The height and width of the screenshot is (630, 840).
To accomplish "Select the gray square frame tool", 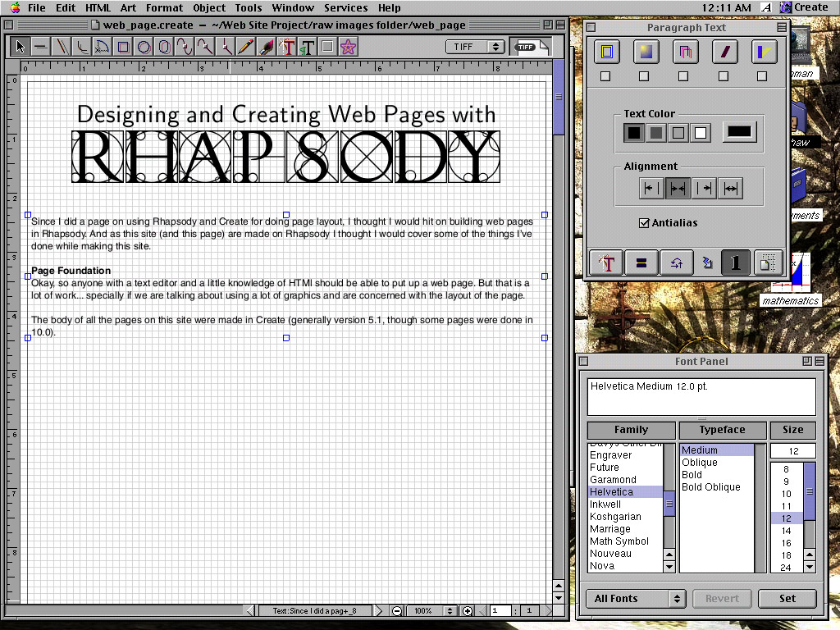I will (328, 47).
